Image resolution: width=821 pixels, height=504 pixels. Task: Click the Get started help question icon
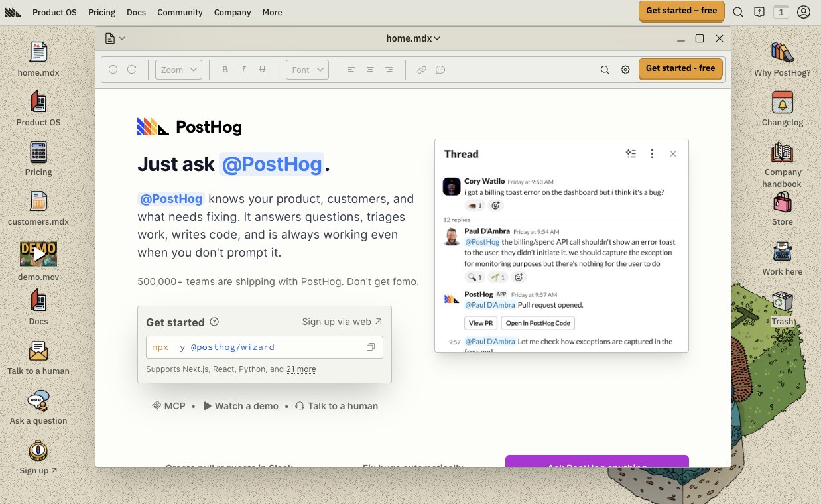click(214, 322)
